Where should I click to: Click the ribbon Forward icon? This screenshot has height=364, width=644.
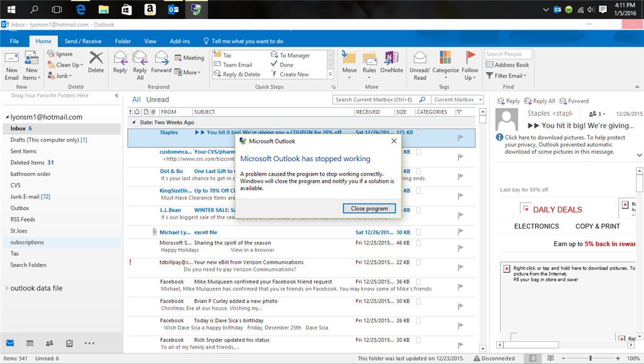pos(162,58)
